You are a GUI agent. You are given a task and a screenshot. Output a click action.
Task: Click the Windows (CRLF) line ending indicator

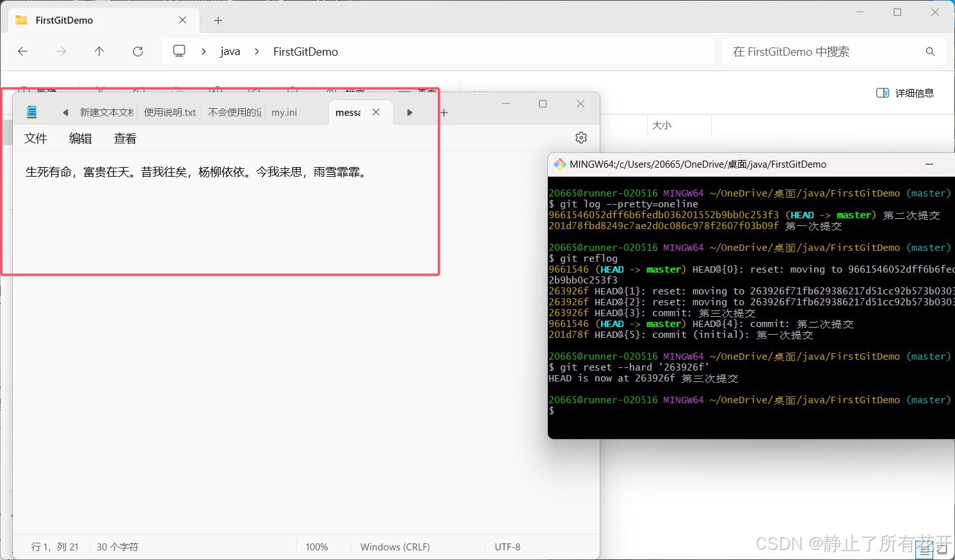click(395, 547)
